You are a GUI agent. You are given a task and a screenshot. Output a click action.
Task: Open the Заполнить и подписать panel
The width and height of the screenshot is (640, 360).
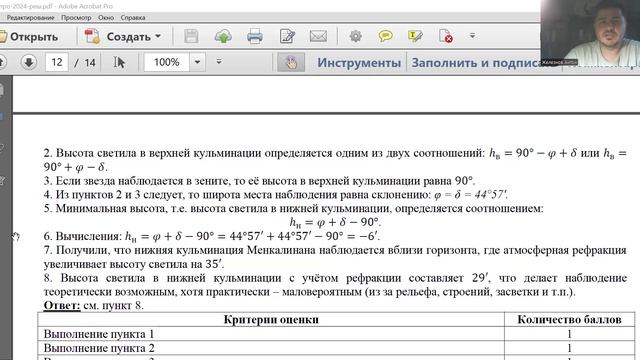point(476,63)
